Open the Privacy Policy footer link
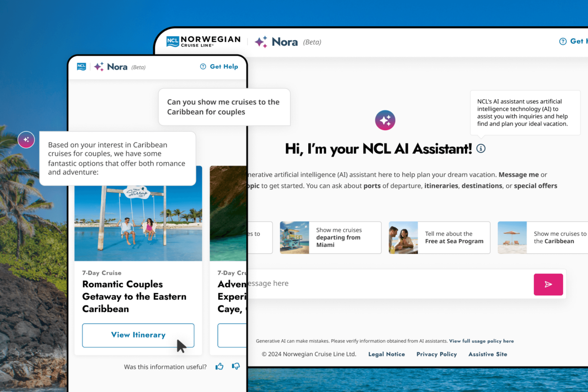 pyautogui.click(x=436, y=354)
